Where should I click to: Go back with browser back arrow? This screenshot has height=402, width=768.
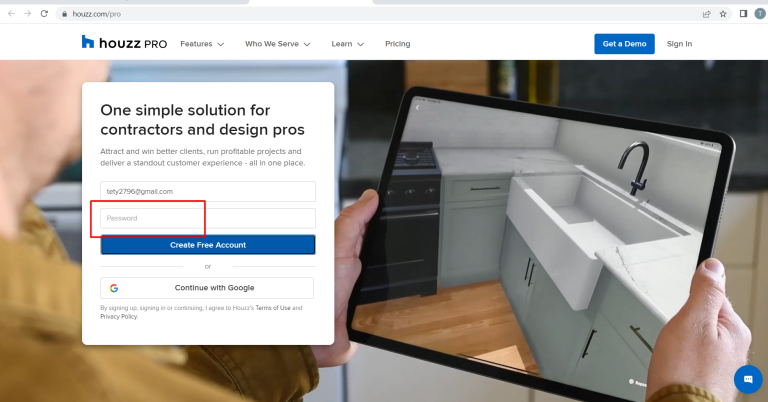[x=11, y=14]
